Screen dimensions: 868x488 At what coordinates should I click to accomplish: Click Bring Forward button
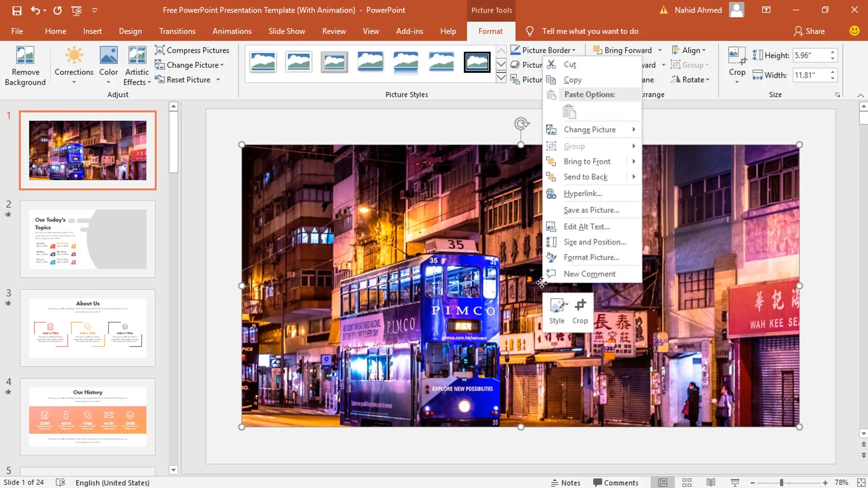[x=623, y=50]
